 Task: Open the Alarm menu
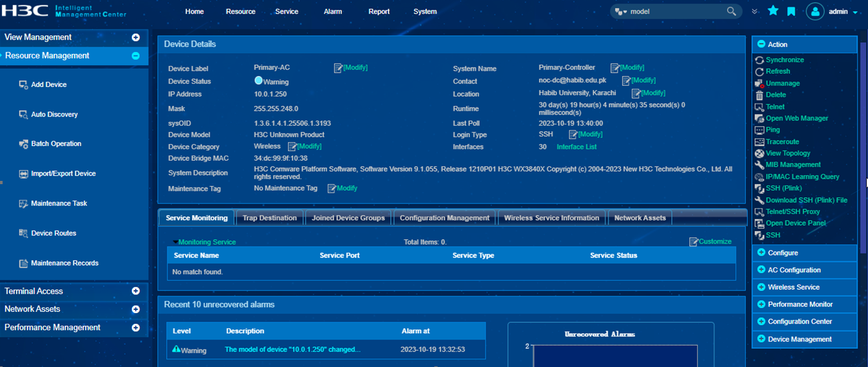pos(332,12)
